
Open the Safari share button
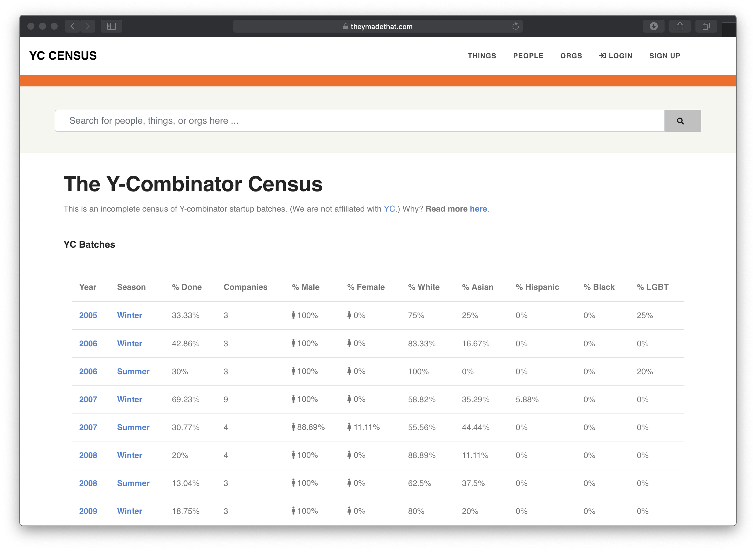(680, 26)
